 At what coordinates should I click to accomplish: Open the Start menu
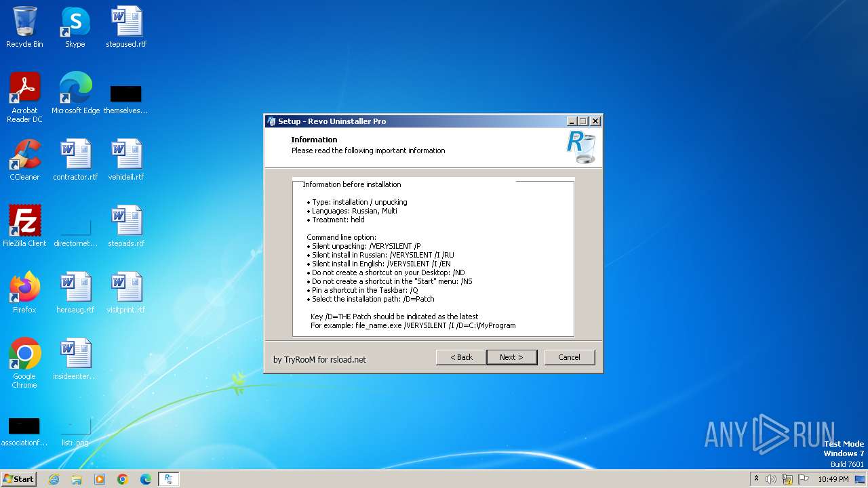pos(19,479)
